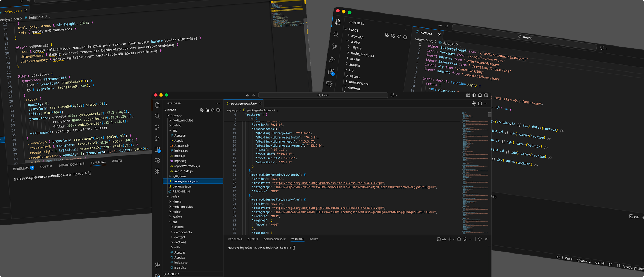644x277 pixels.
Task: Click terminal prompt in center window
Action: pos(262,248)
